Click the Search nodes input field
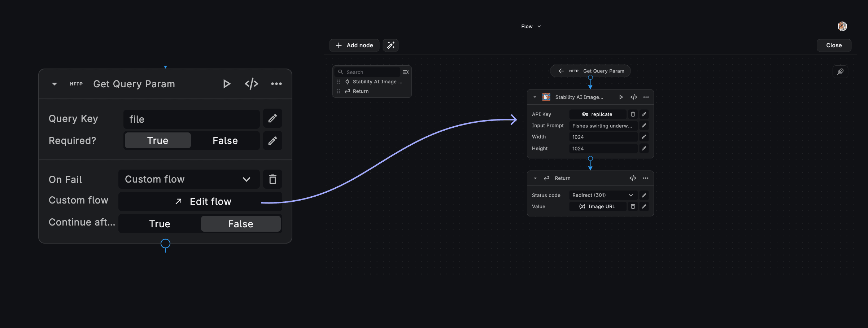 [371, 72]
